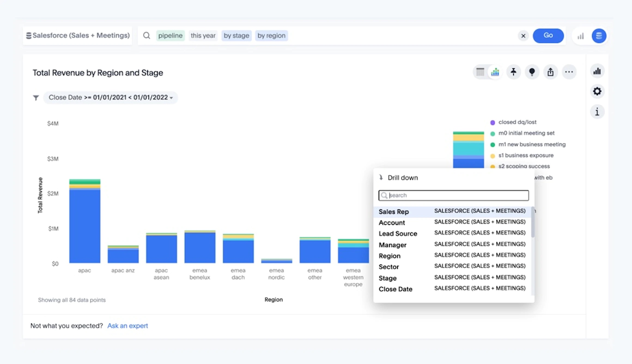Open chart type sidebar icon
The image size is (632, 364).
click(x=597, y=71)
